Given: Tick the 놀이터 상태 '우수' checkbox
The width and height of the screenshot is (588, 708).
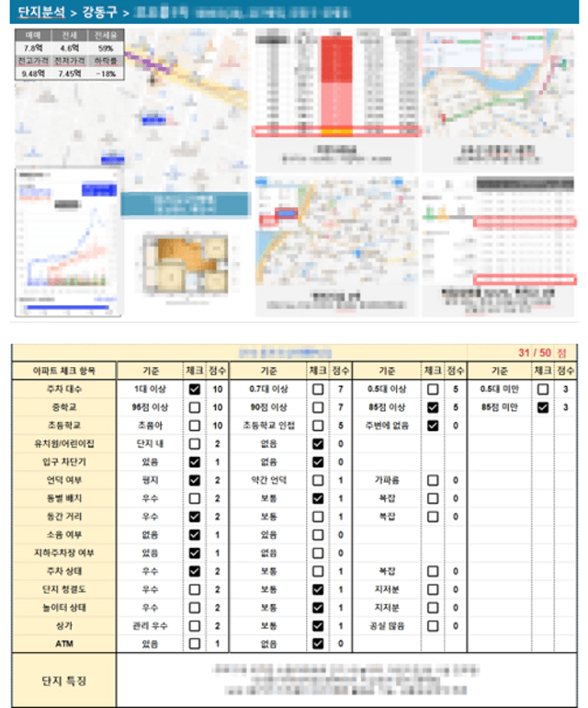Looking at the screenshot, I should click(195, 608).
